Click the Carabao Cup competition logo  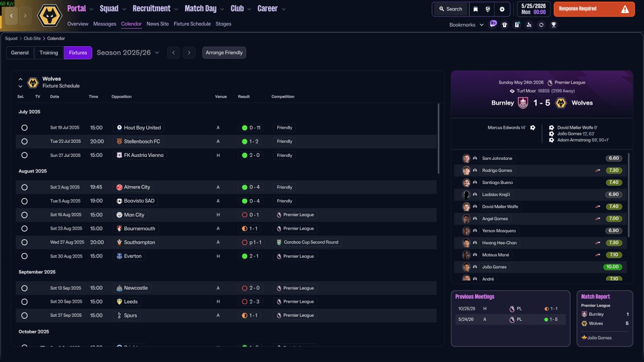[279, 242]
